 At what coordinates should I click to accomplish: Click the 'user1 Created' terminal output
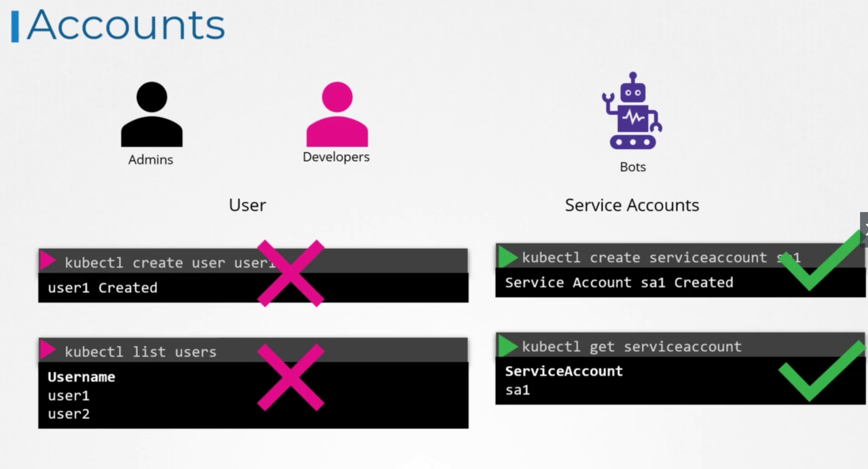point(103,288)
